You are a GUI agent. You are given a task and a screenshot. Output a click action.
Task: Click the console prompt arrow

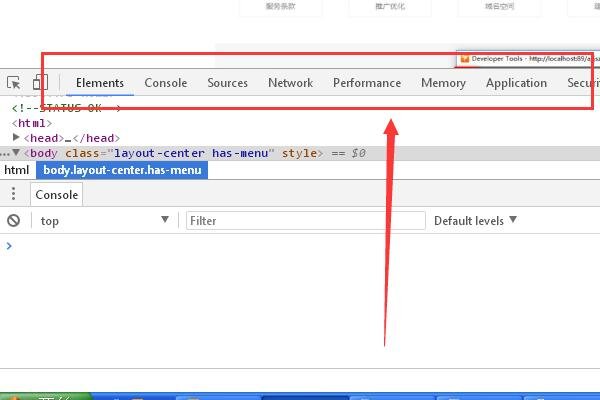coord(10,246)
